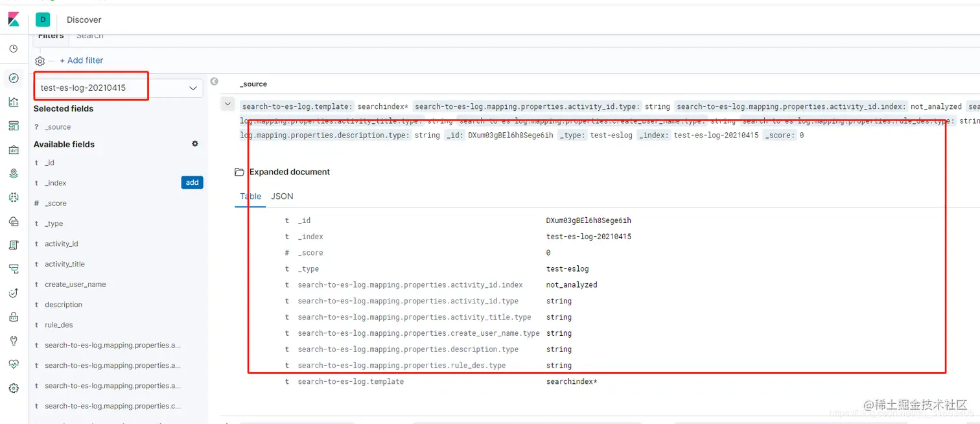Select rule_des field in sidebar
The height and width of the screenshot is (424, 980).
tap(59, 325)
